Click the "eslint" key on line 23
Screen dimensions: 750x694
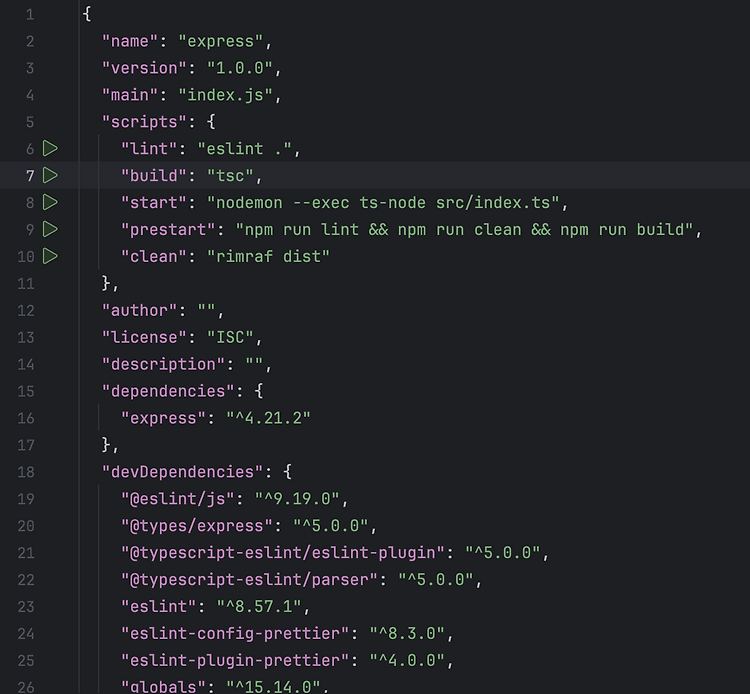[x=158, y=606]
